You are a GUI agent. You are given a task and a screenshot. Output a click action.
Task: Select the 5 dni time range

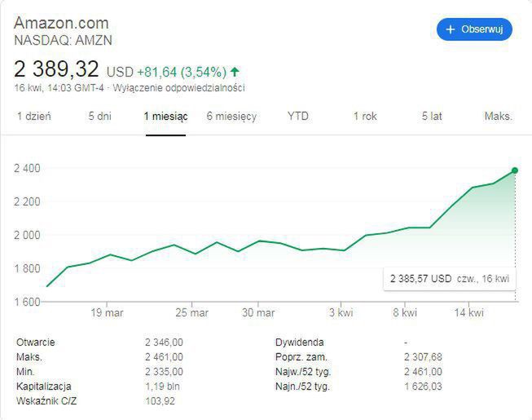click(99, 116)
